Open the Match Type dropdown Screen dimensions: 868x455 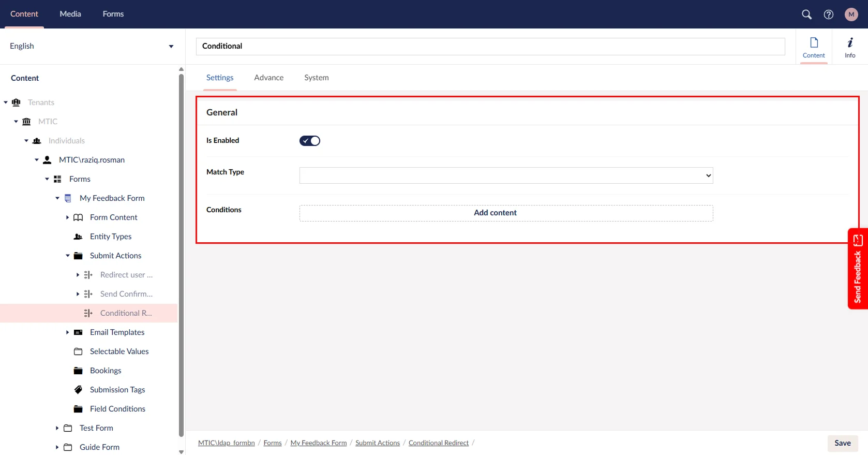pyautogui.click(x=506, y=175)
